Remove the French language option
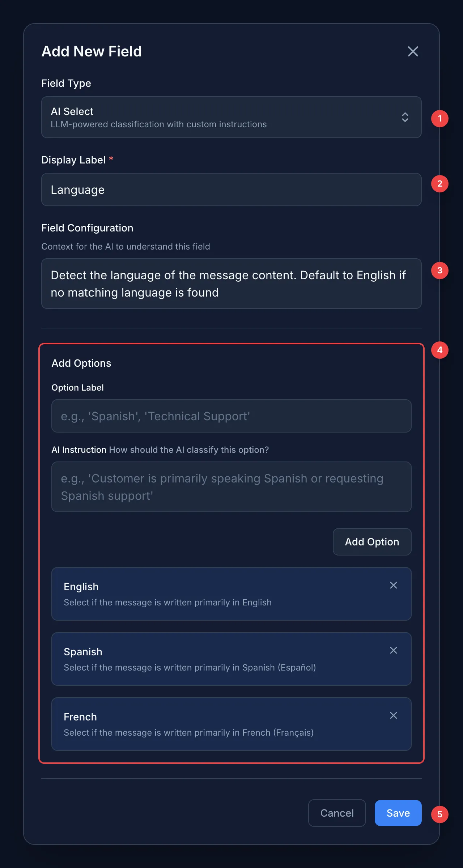The image size is (463, 868). pos(394,715)
